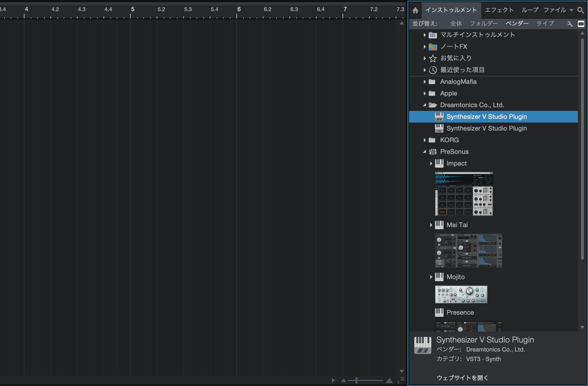Click the partially visible Presence thumbnail
The width and height of the screenshot is (588, 386).
469,327
